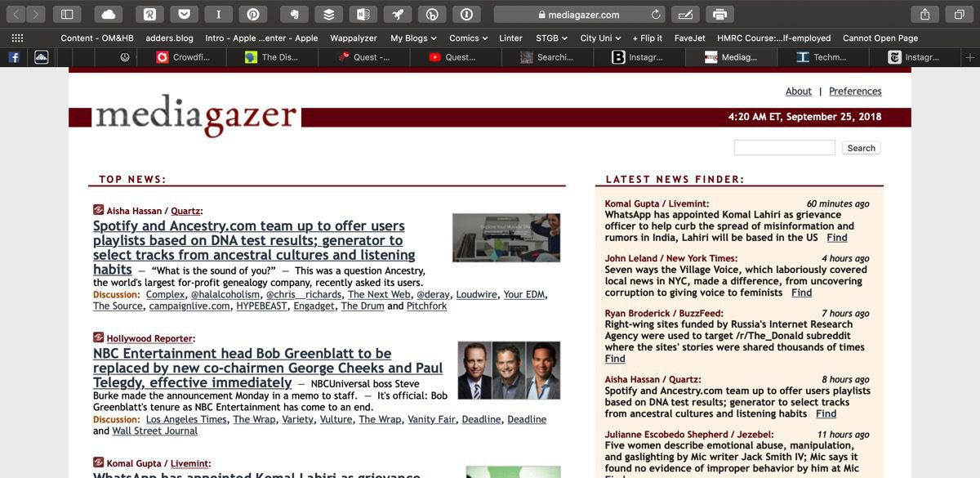980x478 pixels.
Task: Switch to the New York Times Instagr... tab
Action: pos(914,57)
